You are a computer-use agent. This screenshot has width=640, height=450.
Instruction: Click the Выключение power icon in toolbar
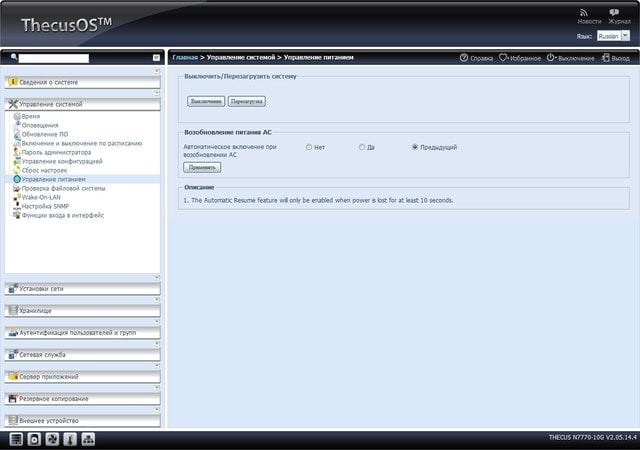[x=551, y=58]
